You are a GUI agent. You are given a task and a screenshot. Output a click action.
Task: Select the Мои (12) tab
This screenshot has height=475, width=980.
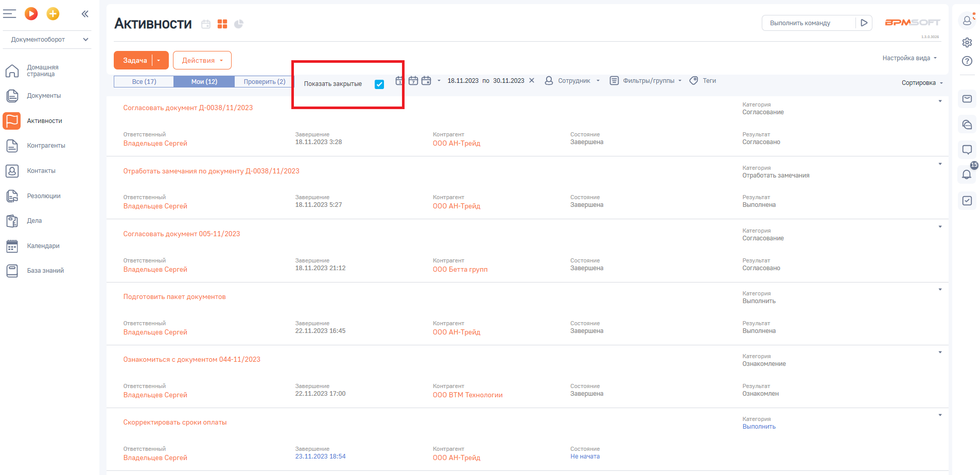pyautogui.click(x=204, y=81)
